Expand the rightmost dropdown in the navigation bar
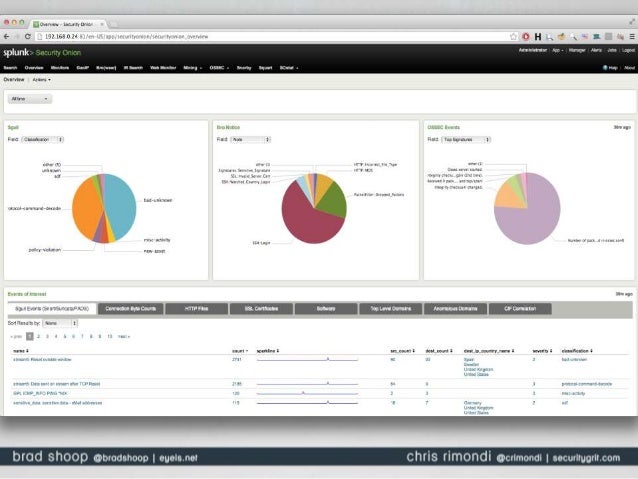This screenshot has width=638, height=479. coord(289,68)
